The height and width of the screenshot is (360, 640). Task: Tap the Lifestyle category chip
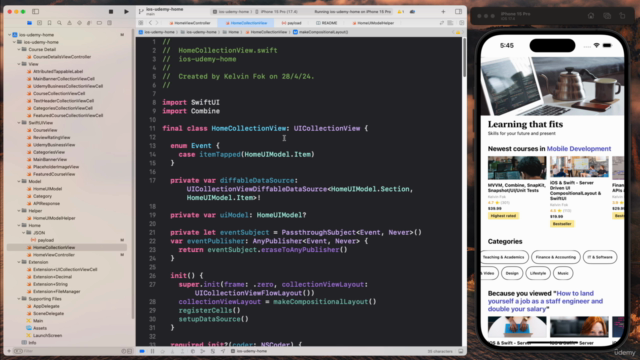[x=538, y=273]
